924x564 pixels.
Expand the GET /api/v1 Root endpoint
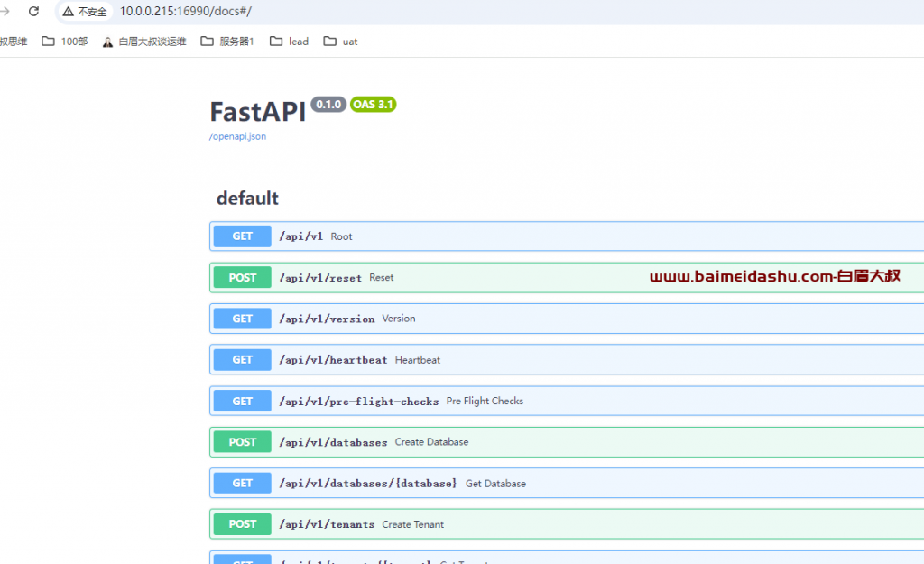pyautogui.click(x=541, y=236)
